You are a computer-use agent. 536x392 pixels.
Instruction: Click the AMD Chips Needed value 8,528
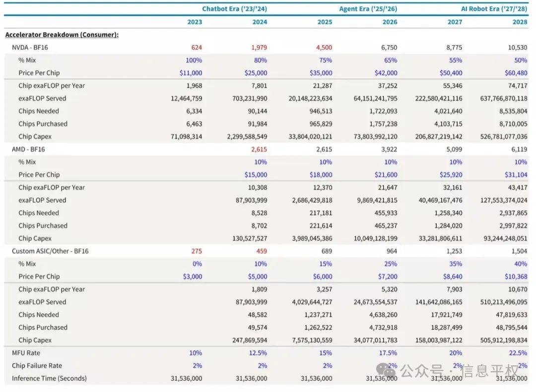tap(259, 213)
